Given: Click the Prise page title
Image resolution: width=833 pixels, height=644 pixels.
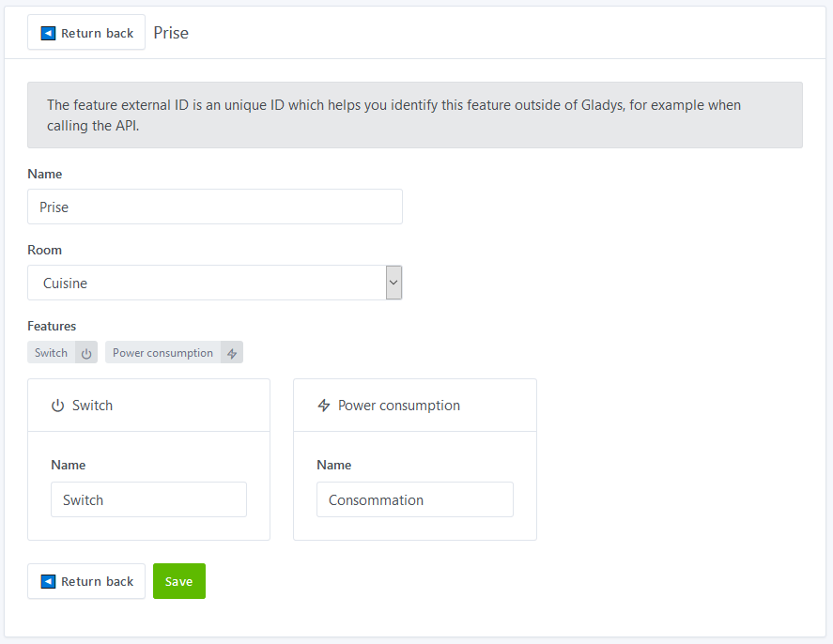Looking at the screenshot, I should 171,33.
